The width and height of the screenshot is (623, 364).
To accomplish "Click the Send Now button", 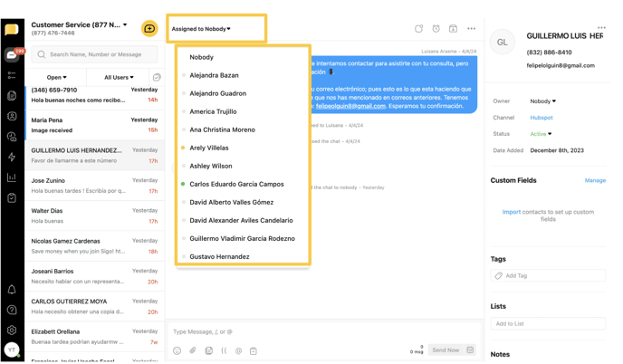I will coord(445,350).
